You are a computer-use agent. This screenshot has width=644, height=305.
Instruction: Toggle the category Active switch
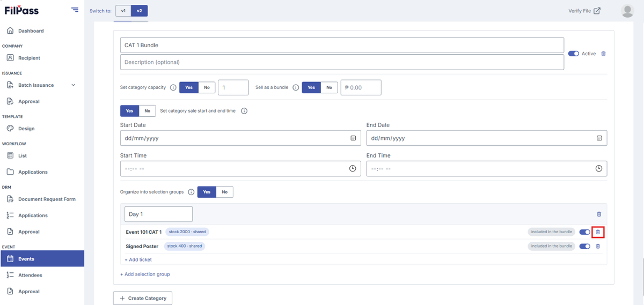pos(573,54)
